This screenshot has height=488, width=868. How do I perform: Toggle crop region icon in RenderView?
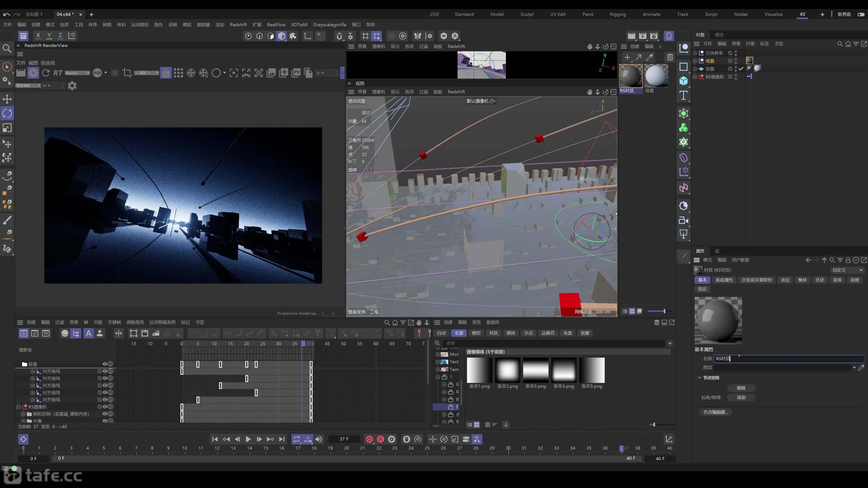tap(127, 73)
